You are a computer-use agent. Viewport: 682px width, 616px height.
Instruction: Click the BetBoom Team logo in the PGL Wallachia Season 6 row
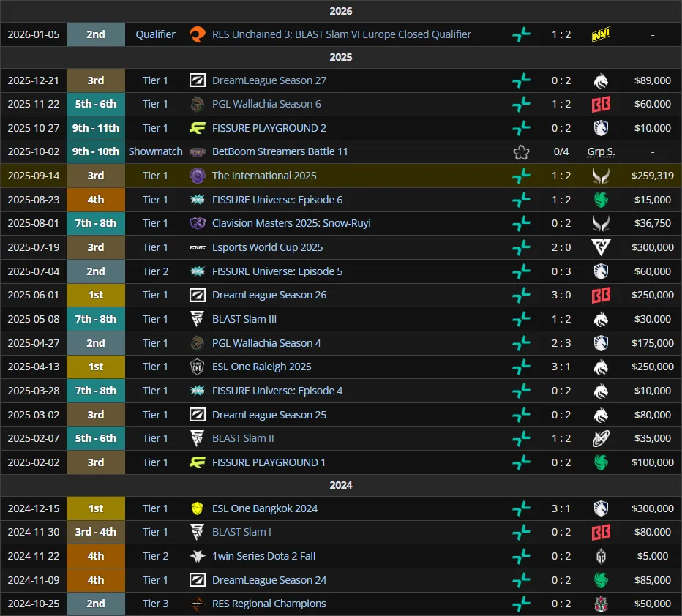pyautogui.click(x=601, y=104)
